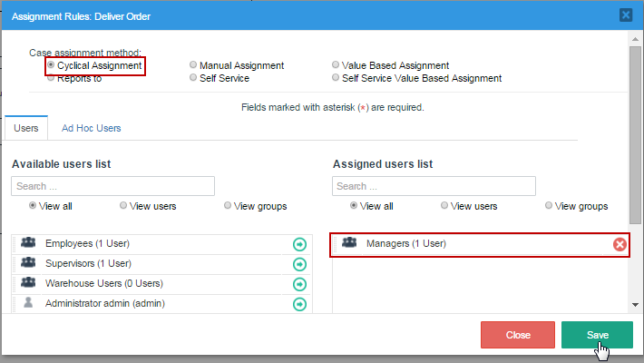Click the Available users search field
The image size is (644, 363).
(x=112, y=186)
